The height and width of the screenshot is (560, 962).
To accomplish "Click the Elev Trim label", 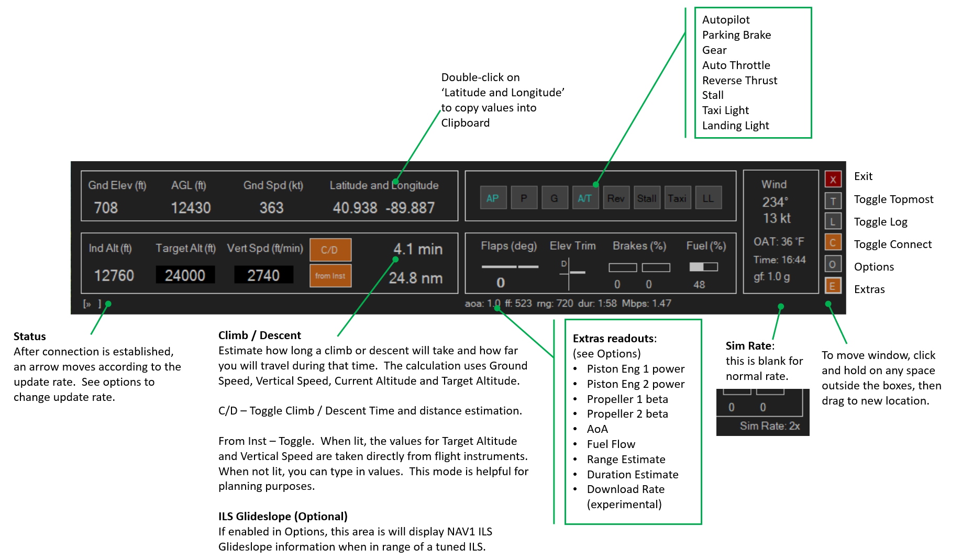I will pyautogui.click(x=572, y=245).
